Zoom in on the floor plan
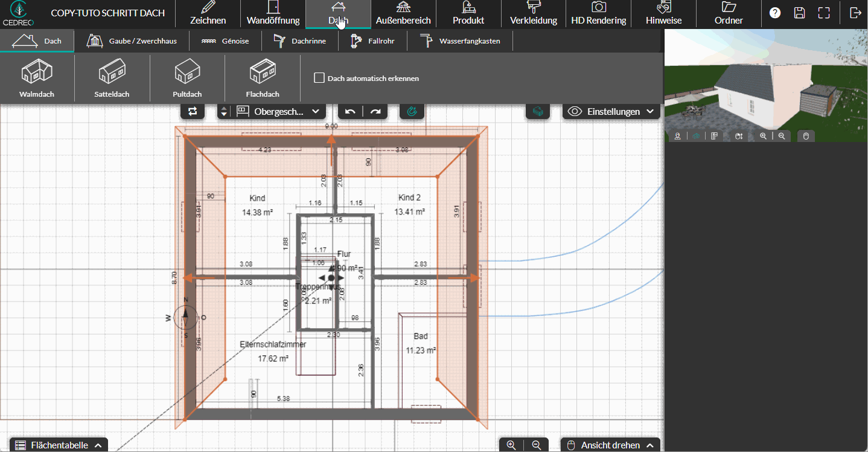Screen dimensions: 868x452 (511, 445)
